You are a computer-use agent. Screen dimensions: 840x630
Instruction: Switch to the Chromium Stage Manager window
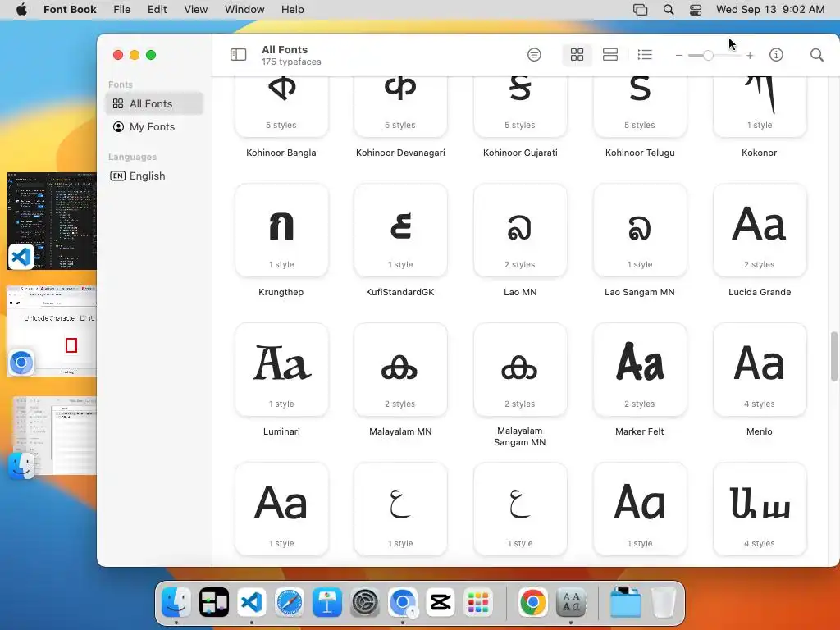(x=52, y=331)
